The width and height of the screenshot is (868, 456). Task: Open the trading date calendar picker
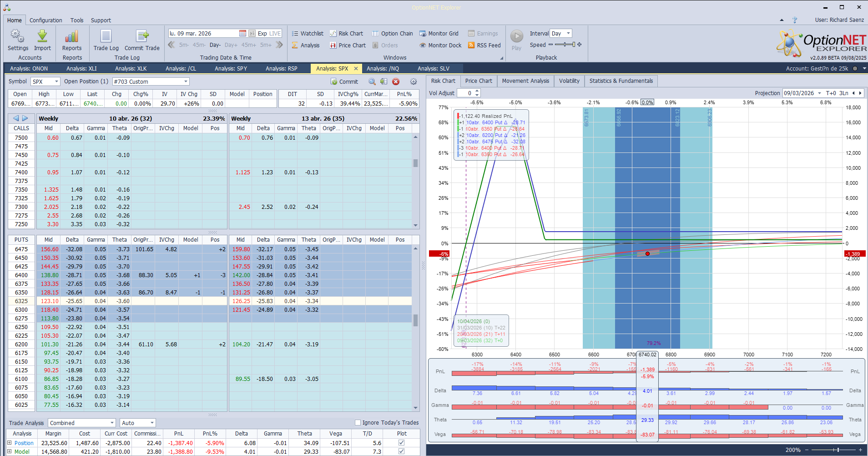[x=242, y=33]
